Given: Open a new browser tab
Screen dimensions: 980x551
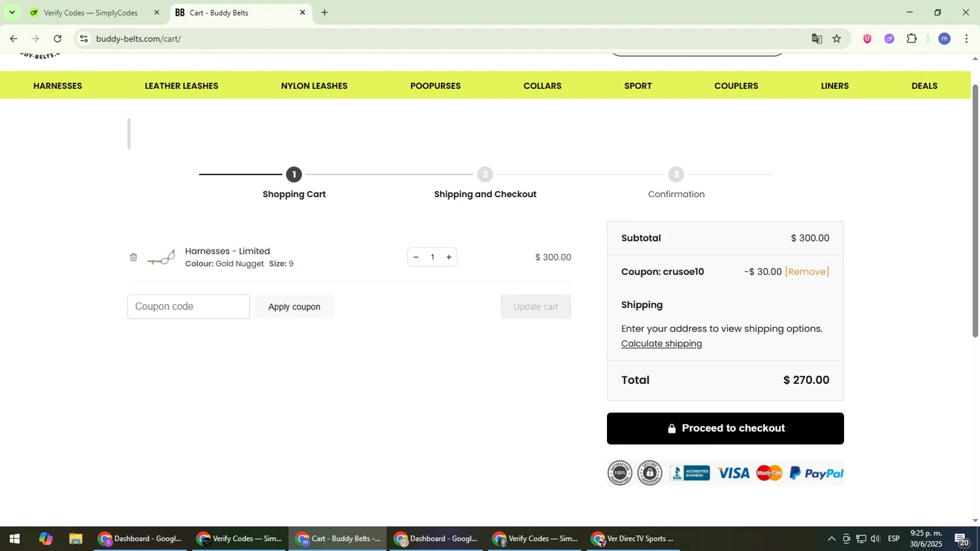Looking at the screenshot, I should (x=325, y=13).
